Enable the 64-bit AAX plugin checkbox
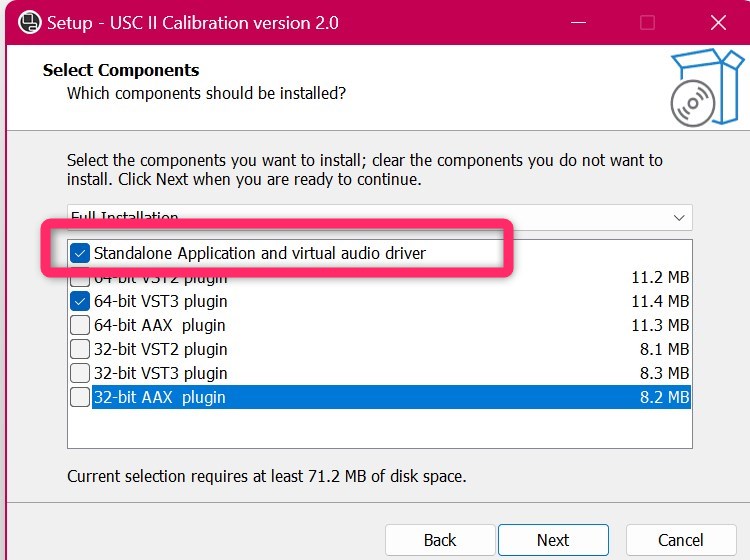 tap(81, 325)
